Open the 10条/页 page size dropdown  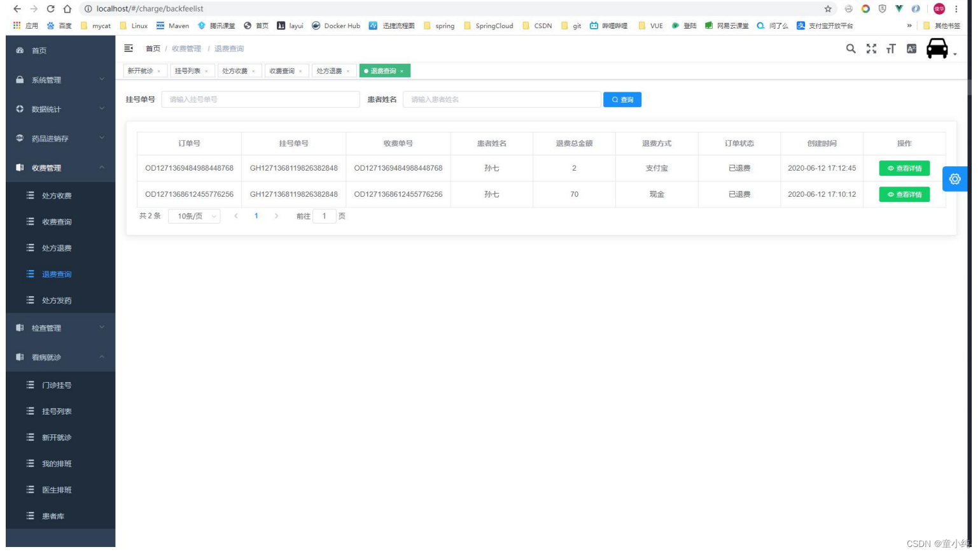194,216
